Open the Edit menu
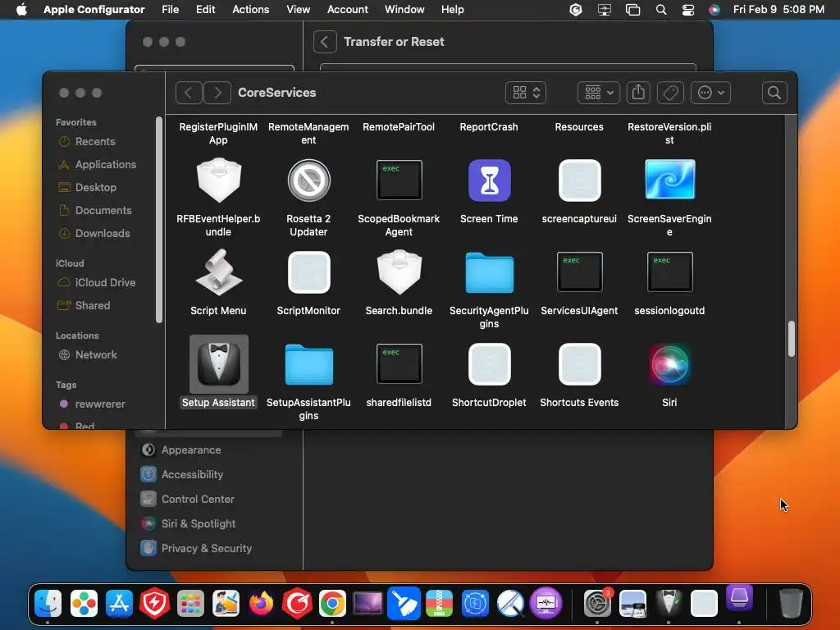The height and width of the screenshot is (630, 840). (206, 10)
